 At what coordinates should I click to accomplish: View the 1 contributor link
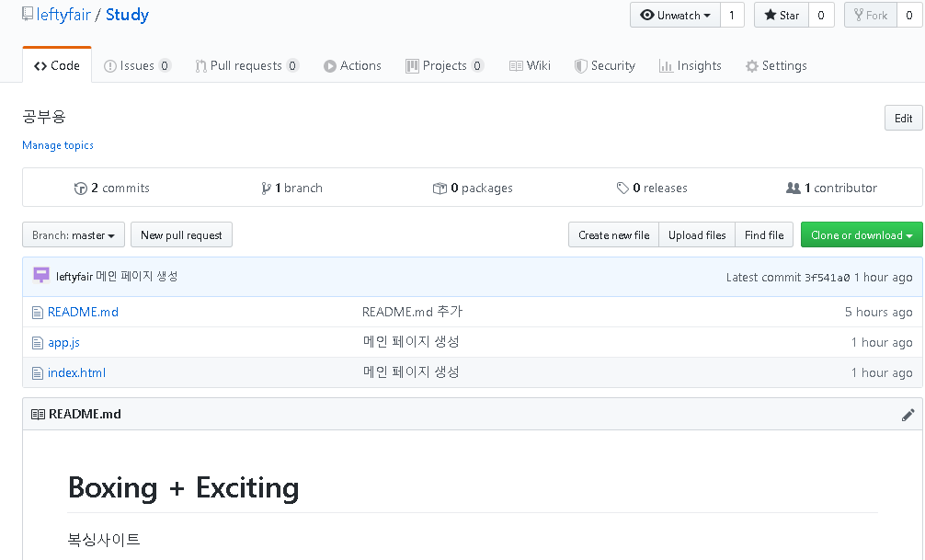click(832, 188)
